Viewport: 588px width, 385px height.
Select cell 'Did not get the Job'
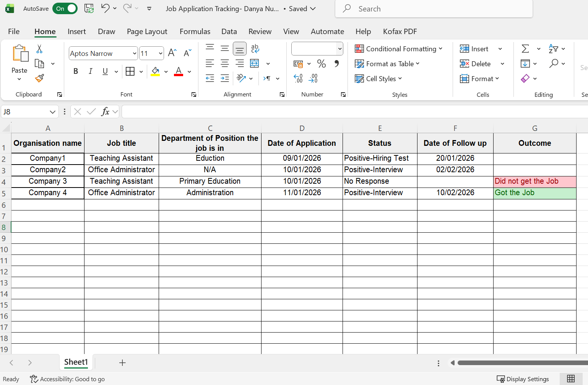pos(534,181)
